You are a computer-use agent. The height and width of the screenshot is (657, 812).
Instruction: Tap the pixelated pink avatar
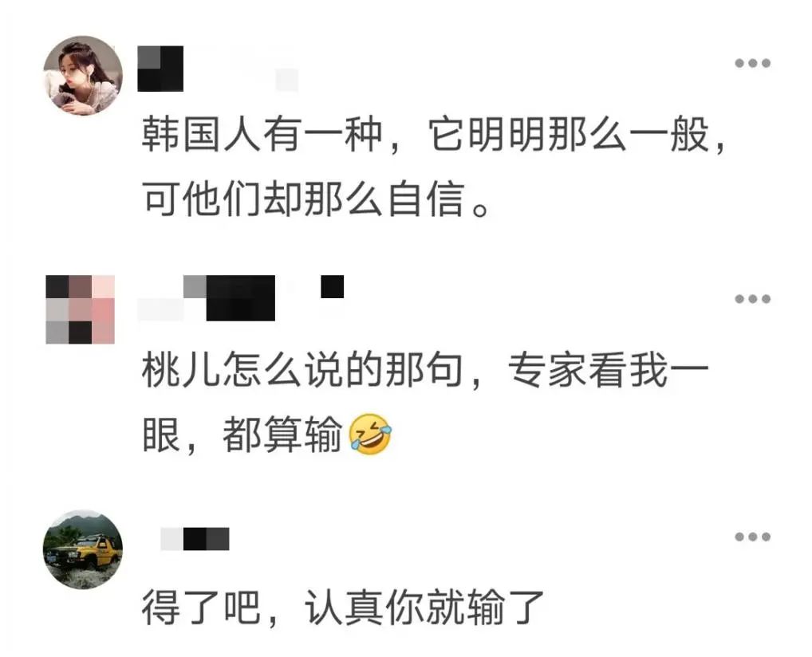click(x=81, y=309)
